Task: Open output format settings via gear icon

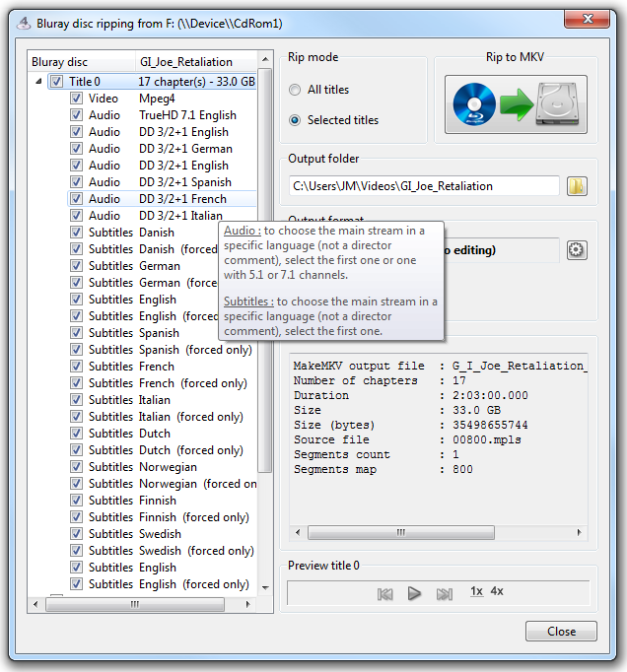Action: 577,250
